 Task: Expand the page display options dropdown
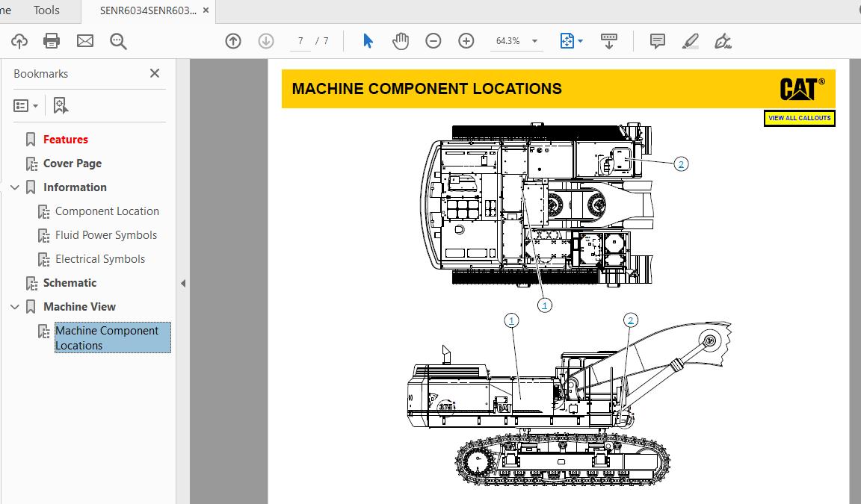click(x=579, y=41)
